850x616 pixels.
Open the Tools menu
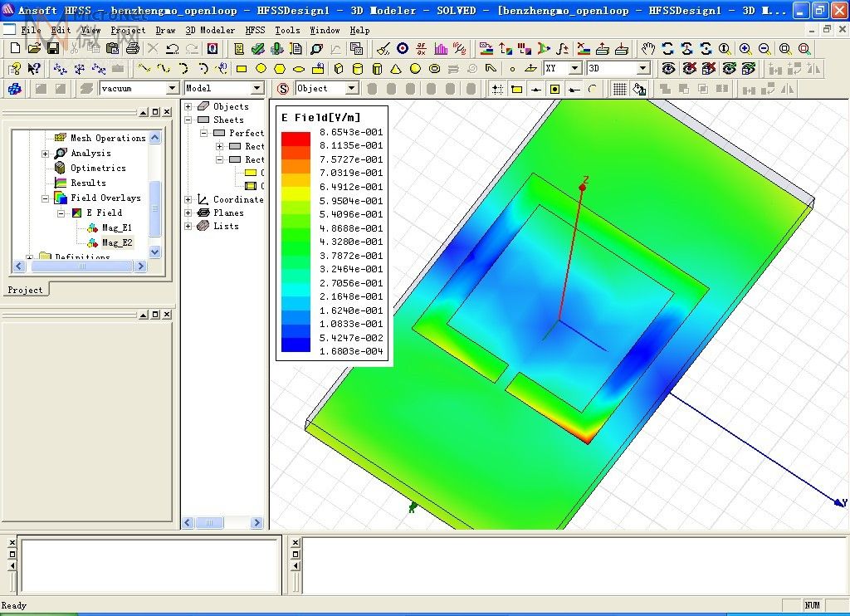(287, 31)
